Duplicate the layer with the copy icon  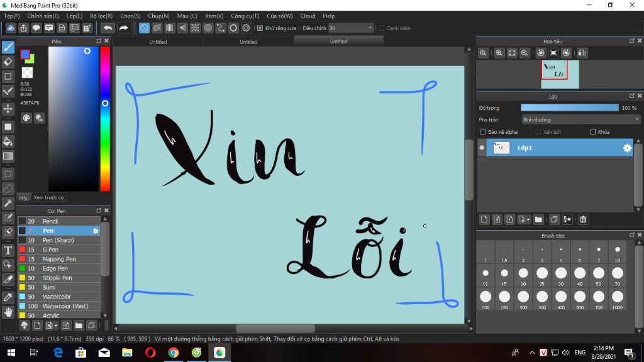coord(554,219)
